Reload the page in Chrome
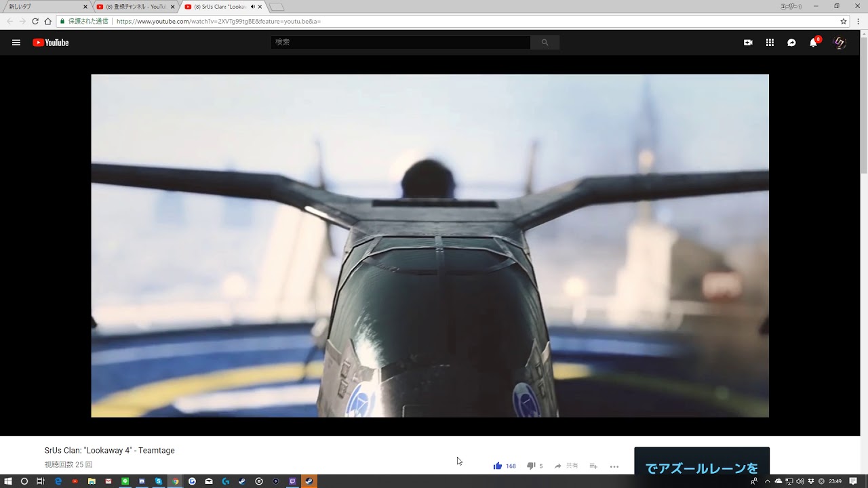Screen dimensions: 868x488 click(x=35, y=21)
